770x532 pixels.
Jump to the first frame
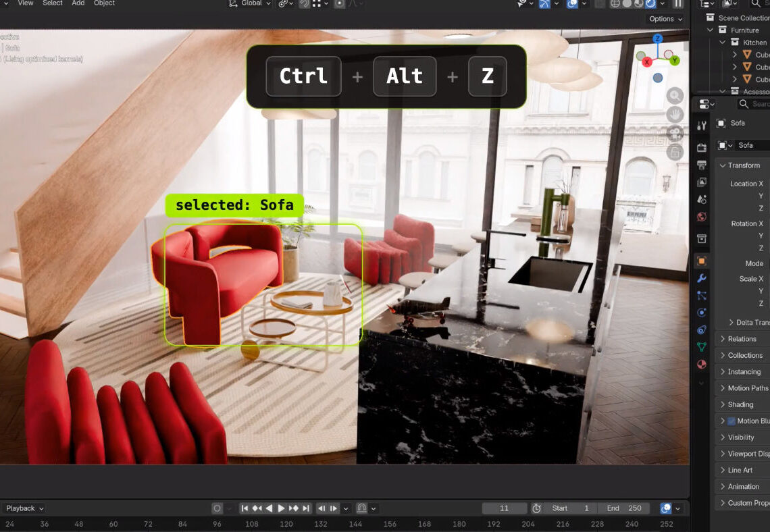[x=245, y=508]
